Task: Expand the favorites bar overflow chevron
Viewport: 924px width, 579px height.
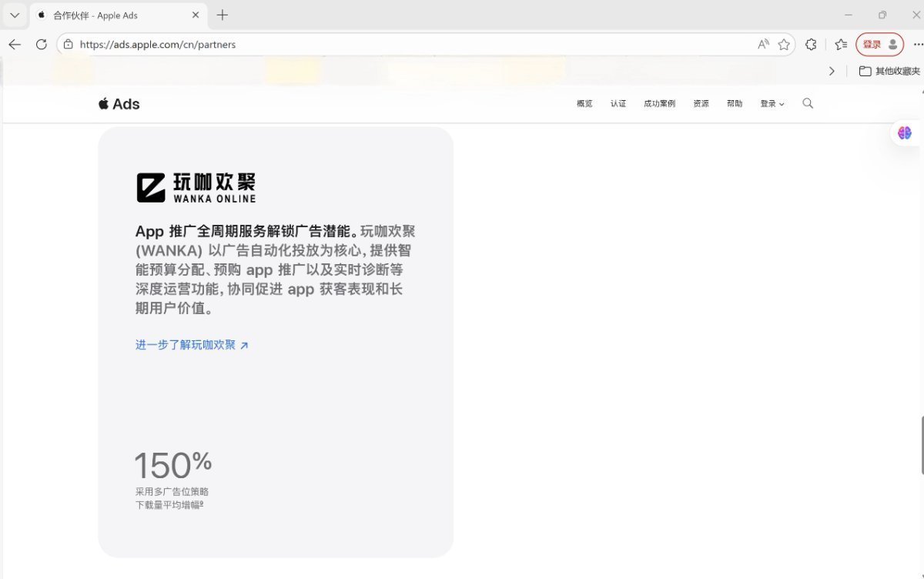Action: coord(832,71)
